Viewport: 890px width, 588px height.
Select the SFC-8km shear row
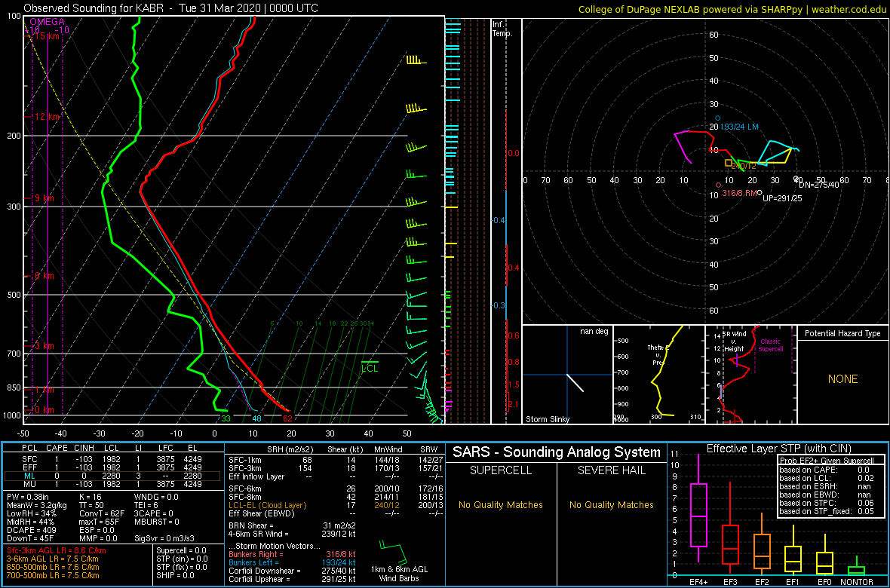(335, 497)
